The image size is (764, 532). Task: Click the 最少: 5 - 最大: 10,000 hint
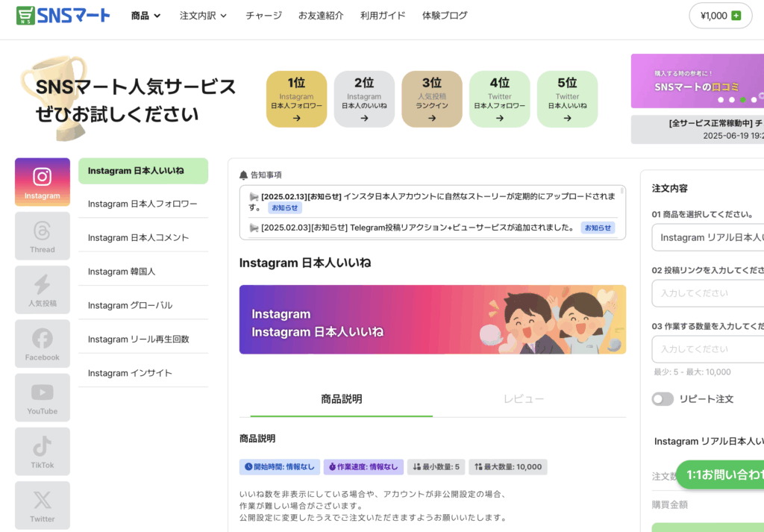click(692, 372)
